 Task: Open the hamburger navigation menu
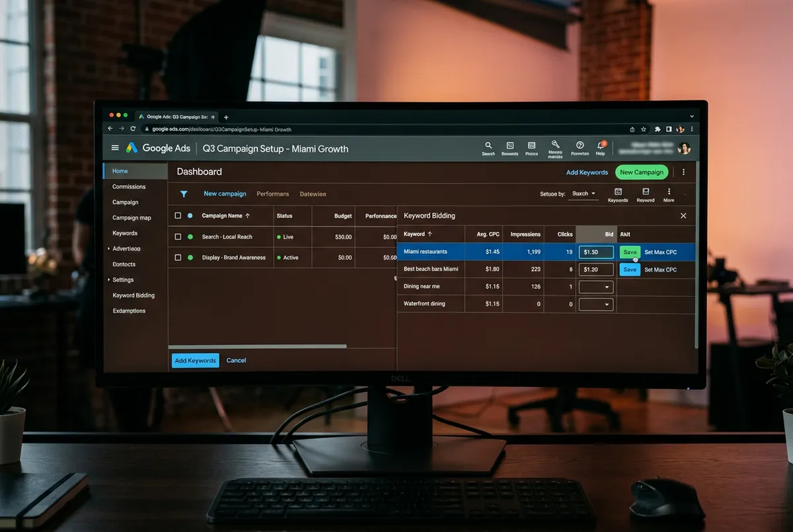(x=116, y=148)
